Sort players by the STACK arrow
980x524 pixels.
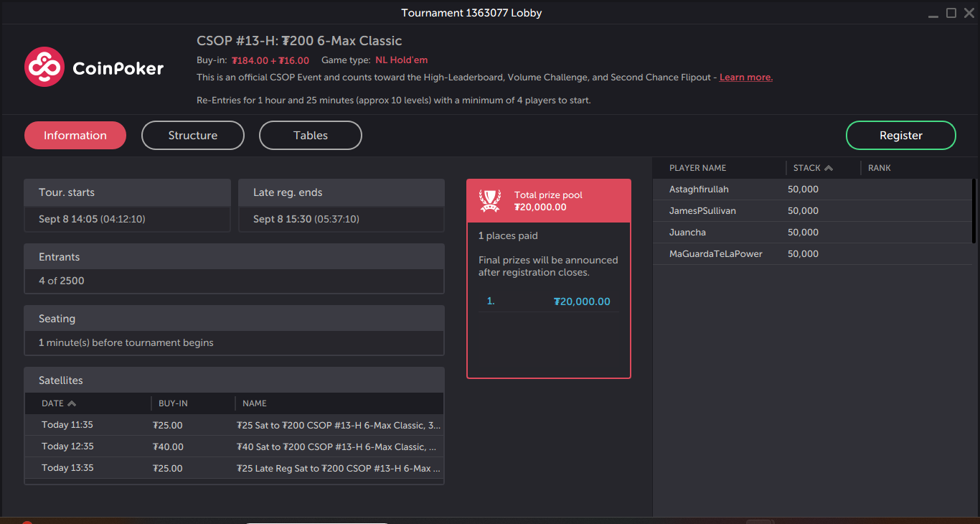(x=829, y=168)
